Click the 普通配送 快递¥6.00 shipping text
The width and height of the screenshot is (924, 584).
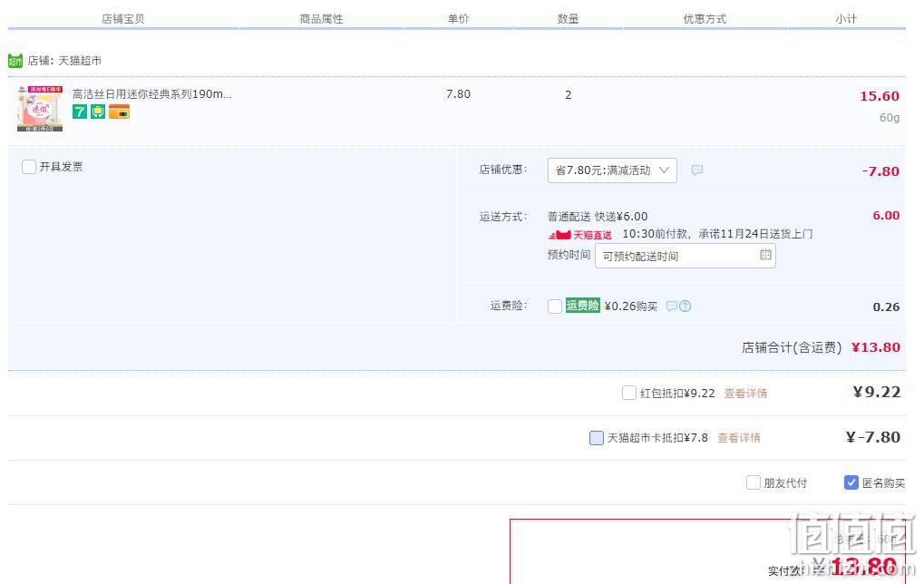(x=598, y=216)
